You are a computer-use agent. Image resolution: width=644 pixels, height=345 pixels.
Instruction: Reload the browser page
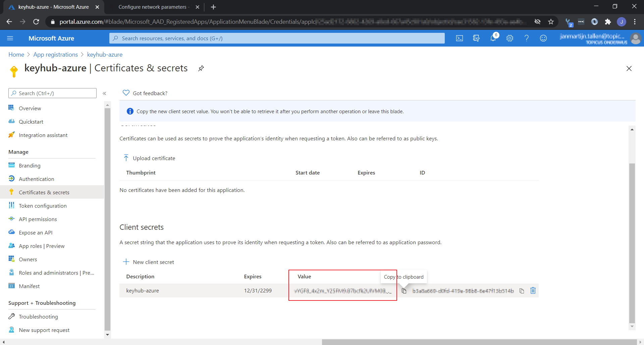36,22
